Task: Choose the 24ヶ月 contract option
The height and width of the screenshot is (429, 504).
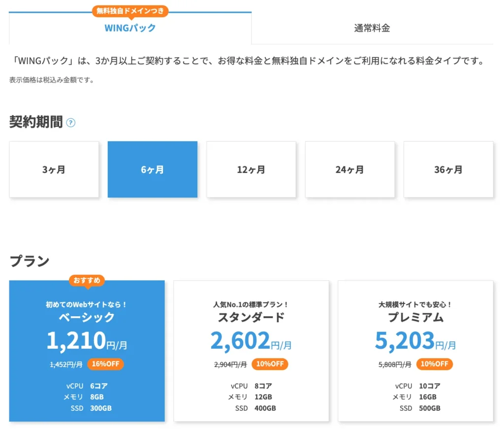Action: (349, 169)
